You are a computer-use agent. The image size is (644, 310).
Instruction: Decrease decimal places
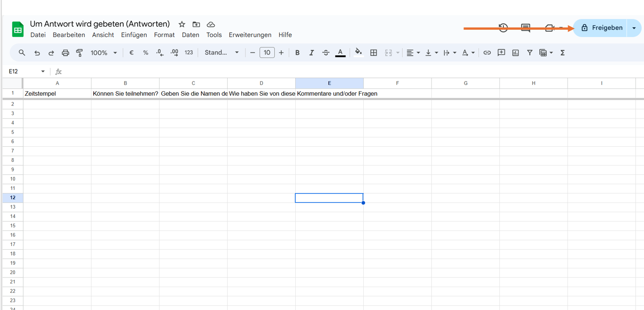[x=160, y=53]
